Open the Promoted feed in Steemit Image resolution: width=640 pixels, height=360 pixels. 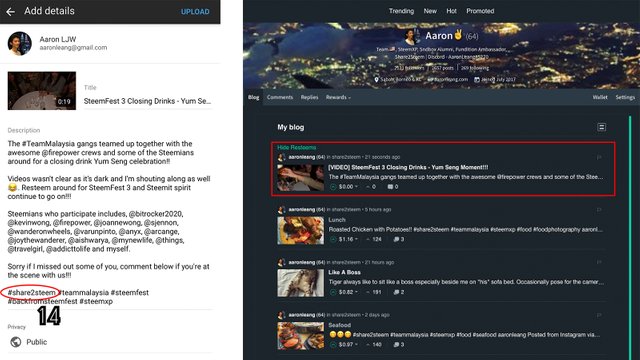point(480,11)
